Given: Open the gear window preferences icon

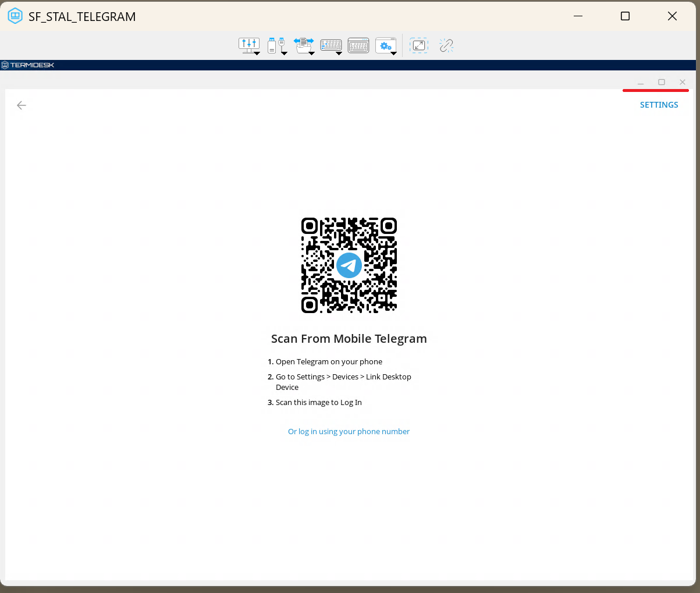Looking at the screenshot, I should point(386,45).
